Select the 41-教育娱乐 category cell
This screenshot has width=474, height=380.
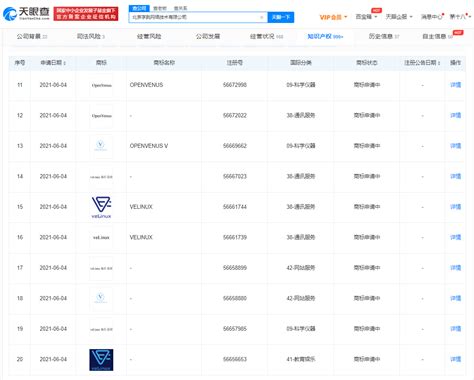(x=301, y=359)
